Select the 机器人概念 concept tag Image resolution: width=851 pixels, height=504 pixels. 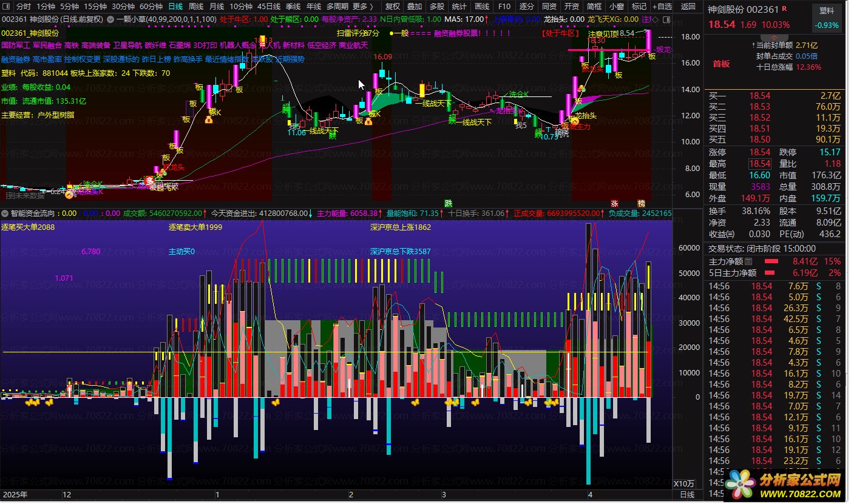(238, 45)
